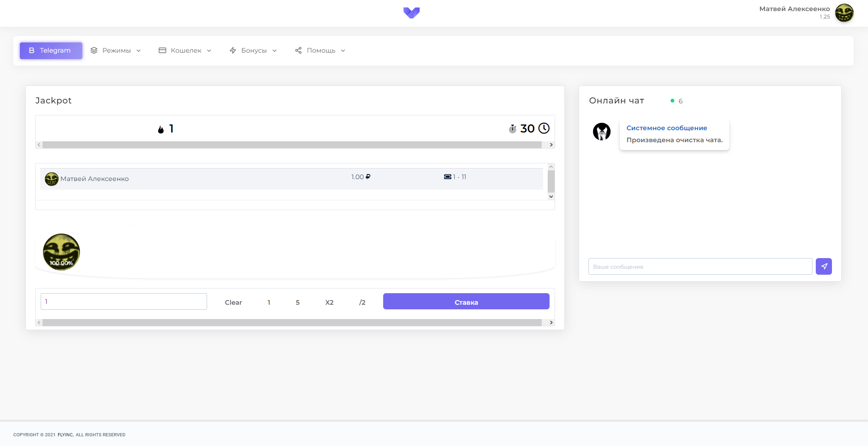Open the Помощь menu
This screenshot has height=446, width=868.
(x=320, y=51)
